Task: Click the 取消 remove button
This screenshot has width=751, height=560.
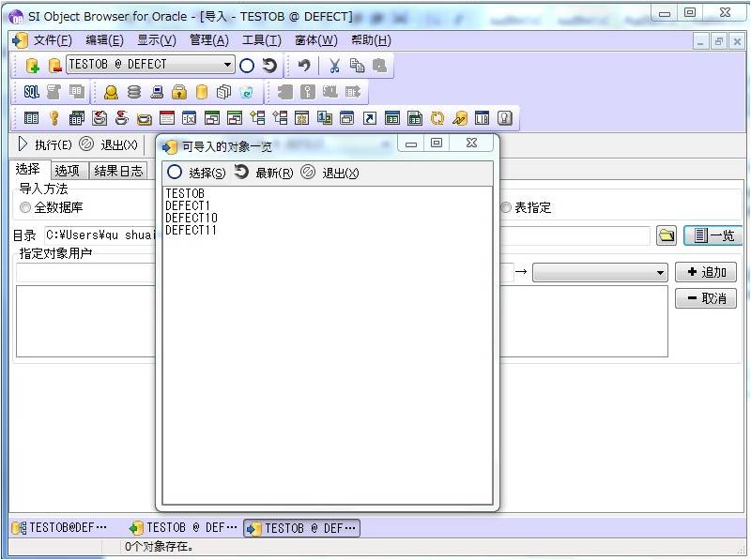Action: point(706,298)
